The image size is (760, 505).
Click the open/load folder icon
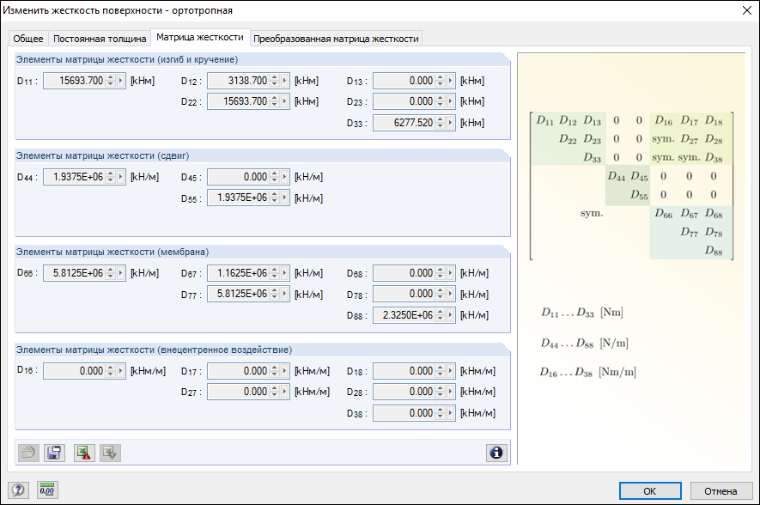pyautogui.click(x=28, y=453)
